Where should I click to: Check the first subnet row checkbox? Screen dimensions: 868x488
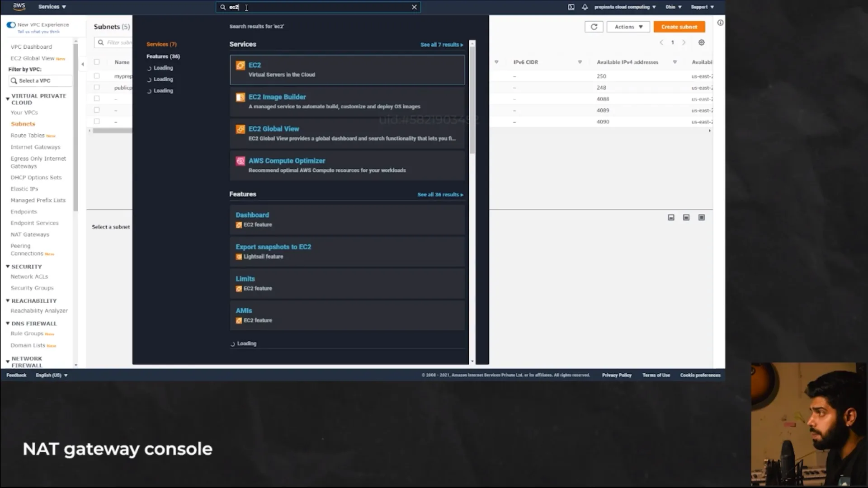point(96,76)
